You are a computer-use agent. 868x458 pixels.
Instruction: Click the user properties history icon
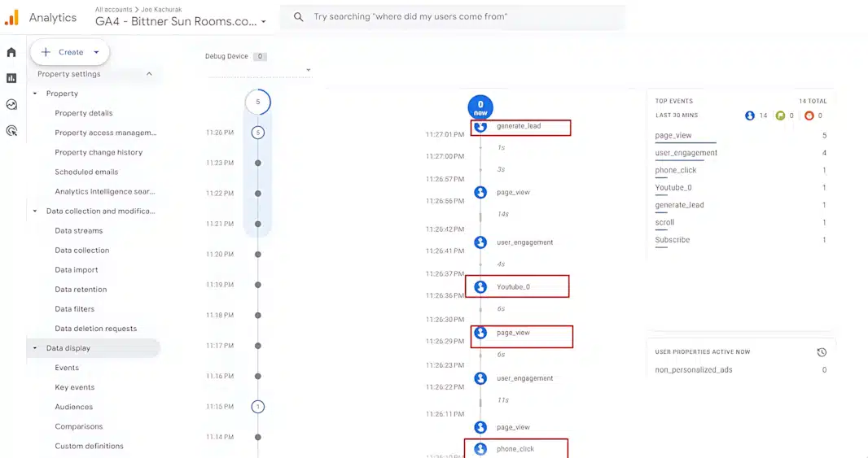point(822,352)
